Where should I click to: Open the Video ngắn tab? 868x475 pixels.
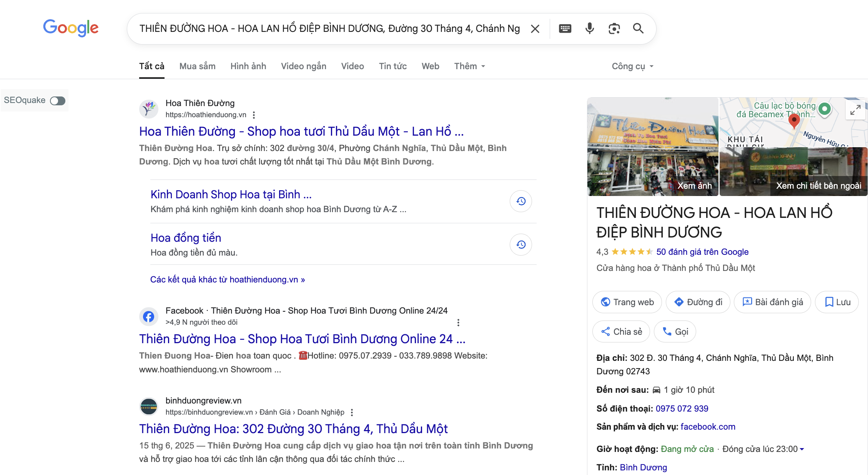304,66
